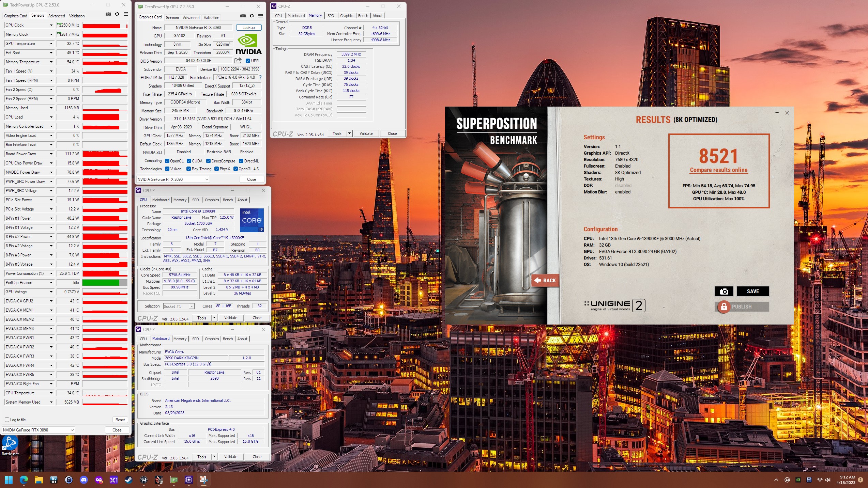The height and width of the screenshot is (488, 868).
Task: Click the Intel Core i9 logo in CPU-Z
Action: [x=252, y=220]
